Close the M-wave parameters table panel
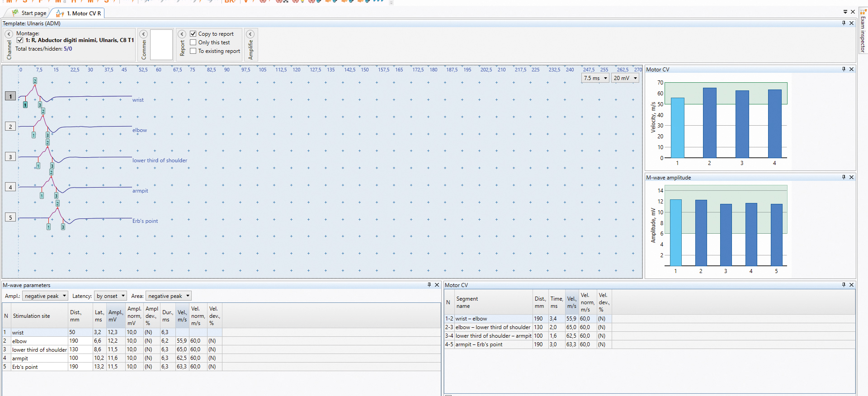 click(x=437, y=285)
